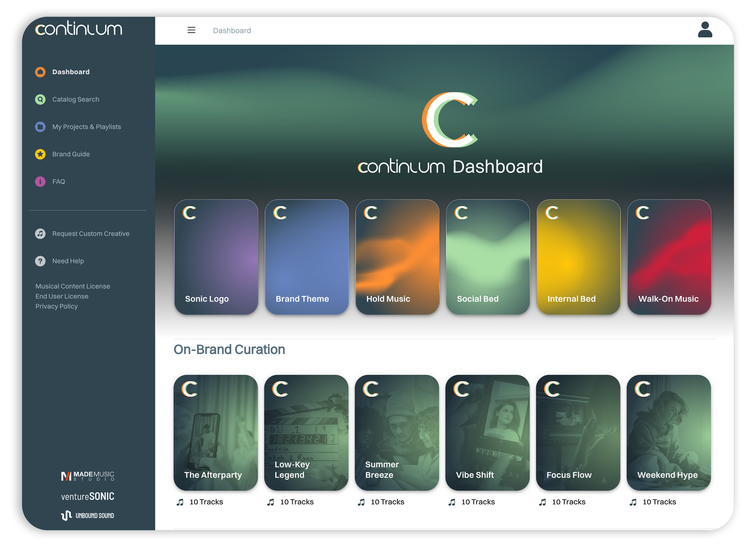The width and height of the screenshot is (756, 547).
Task: Click the Brand Guide star icon
Action: [x=40, y=154]
